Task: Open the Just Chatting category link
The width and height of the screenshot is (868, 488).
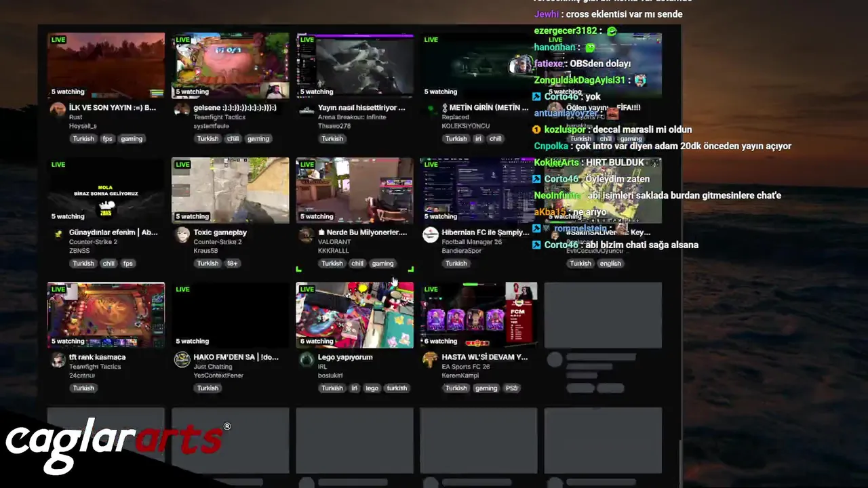Action: point(212,367)
